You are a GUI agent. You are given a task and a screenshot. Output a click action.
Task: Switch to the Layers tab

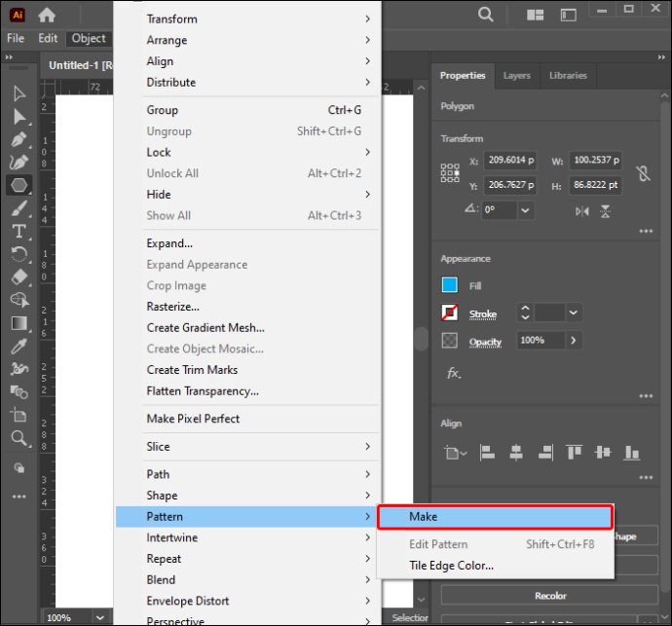tap(516, 75)
